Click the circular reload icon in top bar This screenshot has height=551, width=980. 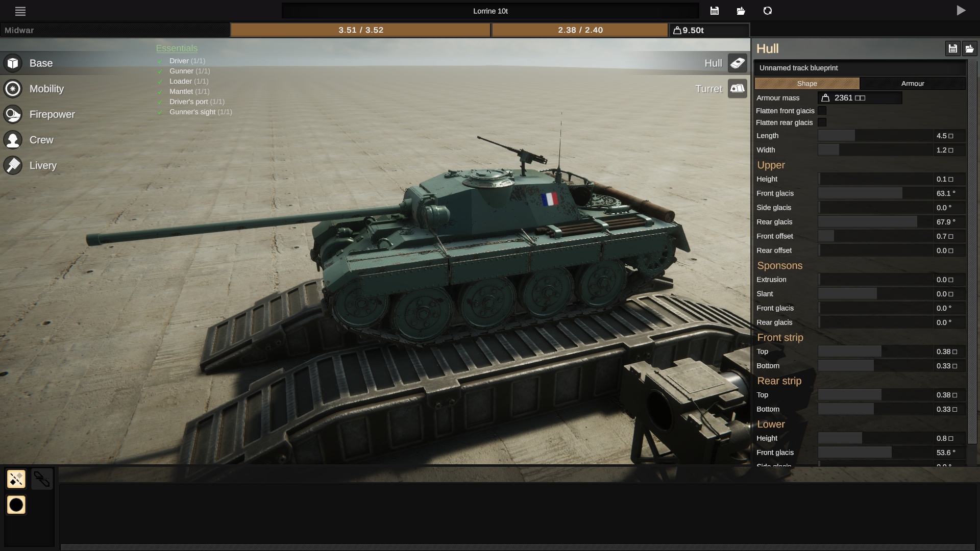[x=768, y=11]
